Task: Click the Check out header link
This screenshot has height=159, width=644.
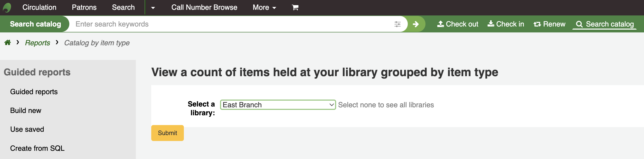Action: pos(458,24)
